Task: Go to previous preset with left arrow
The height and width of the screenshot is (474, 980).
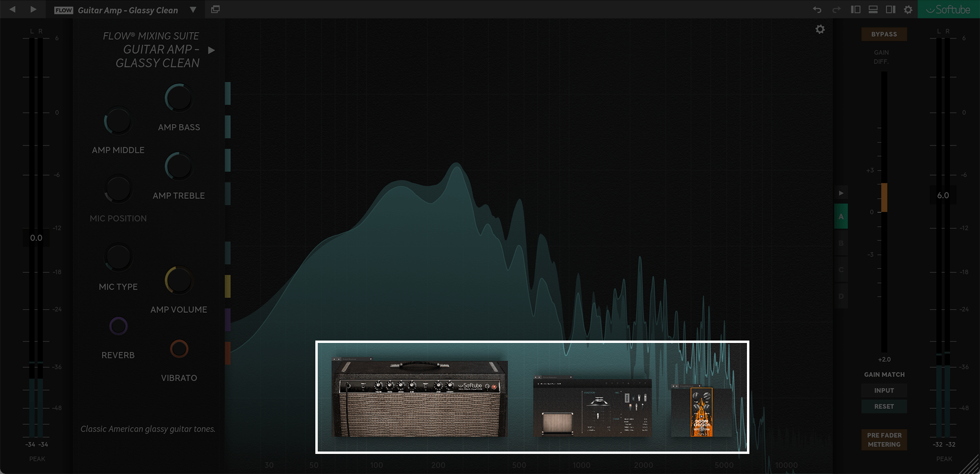Action: [x=12, y=9]
